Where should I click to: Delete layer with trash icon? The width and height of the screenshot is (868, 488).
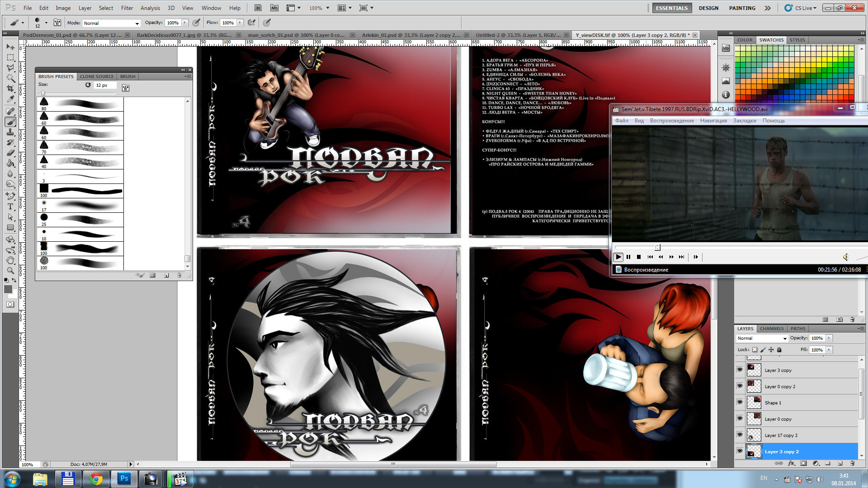[852, 463]
